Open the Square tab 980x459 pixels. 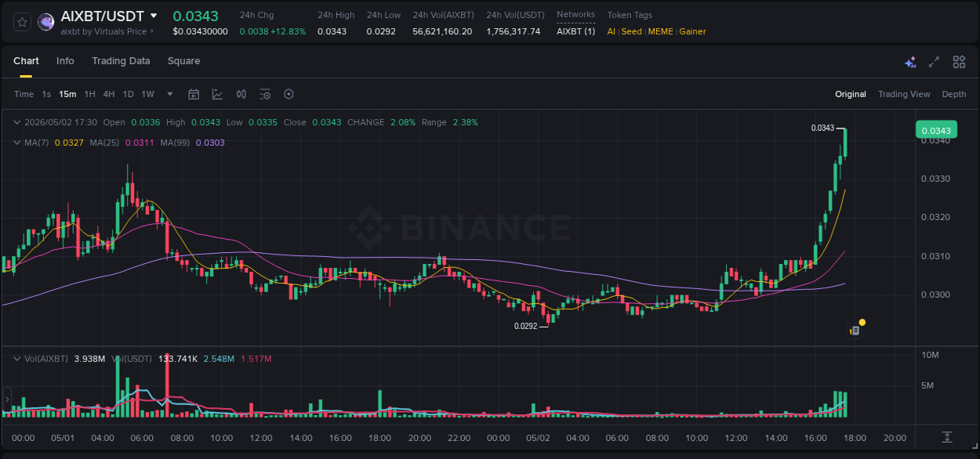click(183, 61)
